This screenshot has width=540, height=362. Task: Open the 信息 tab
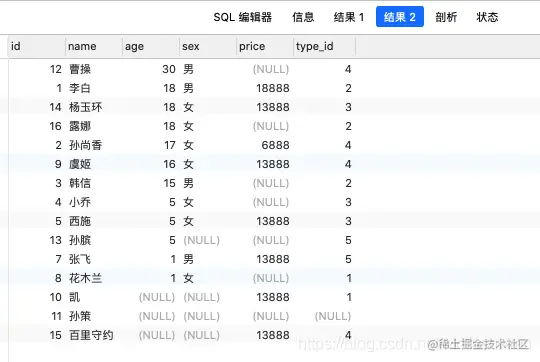(x=303, y=17)
